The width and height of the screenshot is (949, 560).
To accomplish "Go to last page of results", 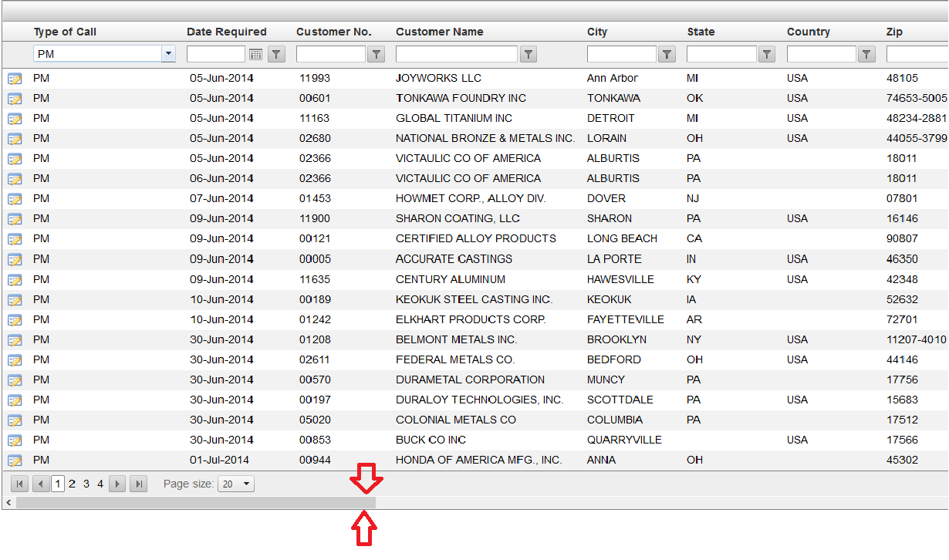I will click(138, 484).
